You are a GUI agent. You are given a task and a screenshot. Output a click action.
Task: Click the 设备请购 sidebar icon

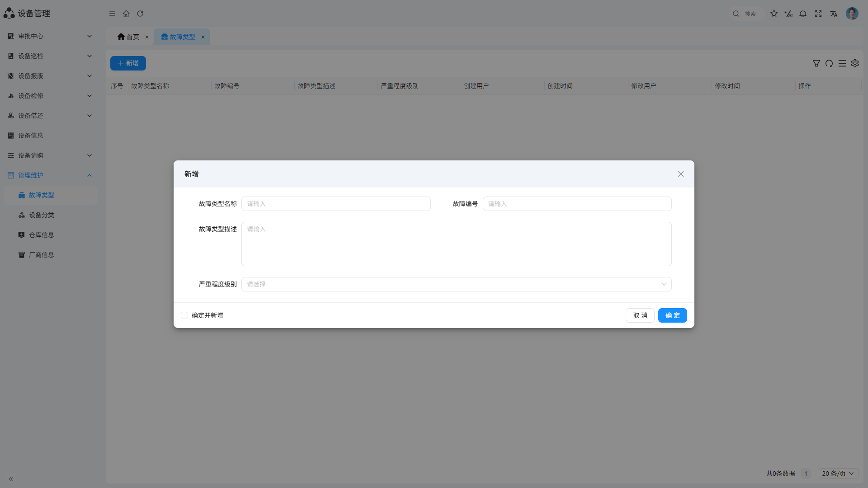pos(11,155)
